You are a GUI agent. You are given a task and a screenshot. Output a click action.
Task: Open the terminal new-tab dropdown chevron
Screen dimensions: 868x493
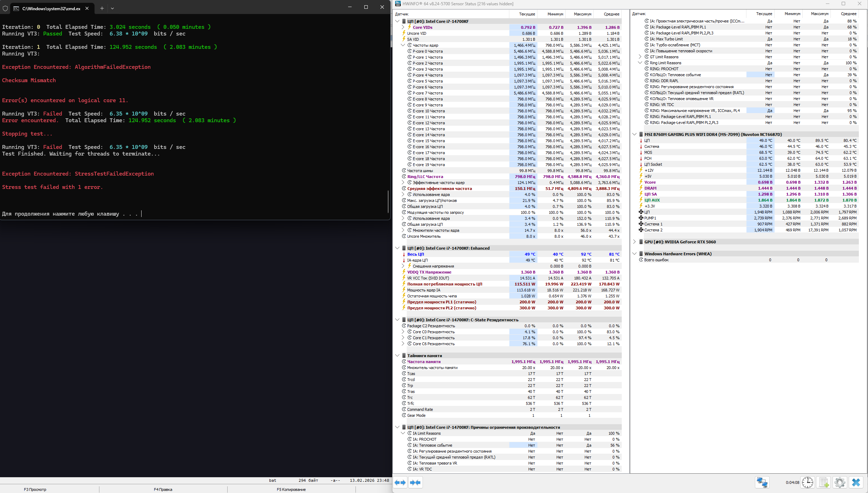coord(112,8)
